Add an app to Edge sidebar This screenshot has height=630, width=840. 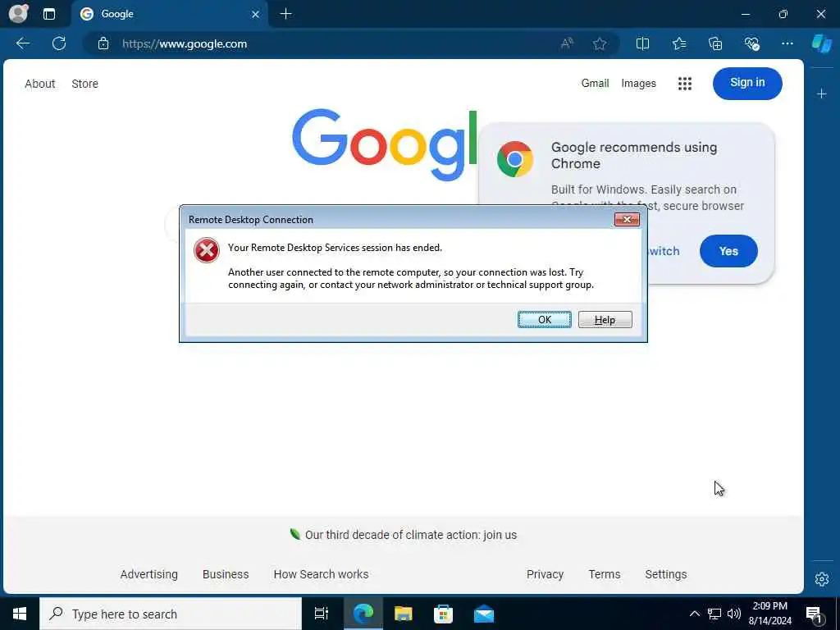coord(822,94)
